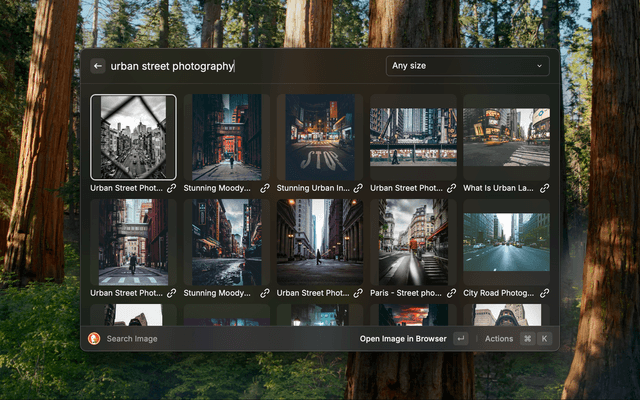Click link icon next to 'What Is Urban La...'
Image resolution: width=640 pixels, height=400 pixels.
(544, 188)
